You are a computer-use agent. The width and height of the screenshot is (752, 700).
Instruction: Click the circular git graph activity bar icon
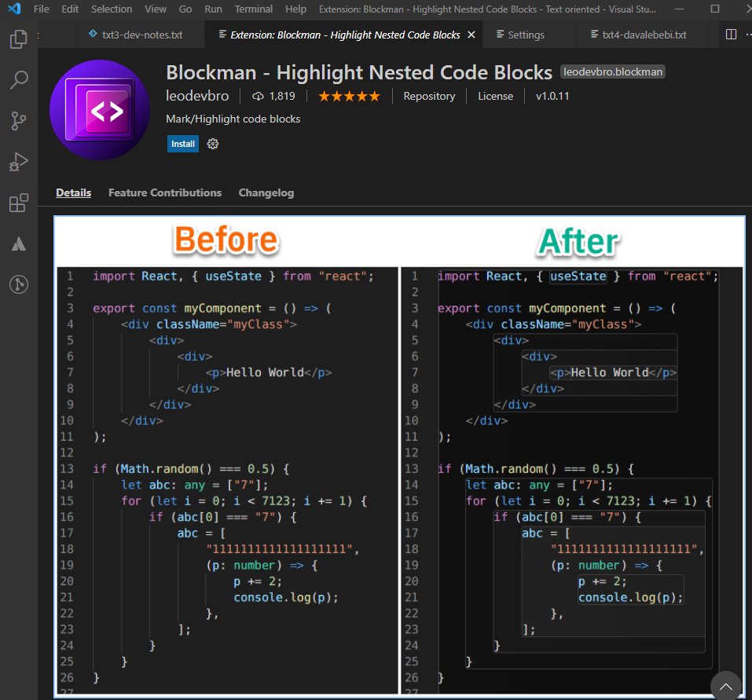click(x=18, y=284)
